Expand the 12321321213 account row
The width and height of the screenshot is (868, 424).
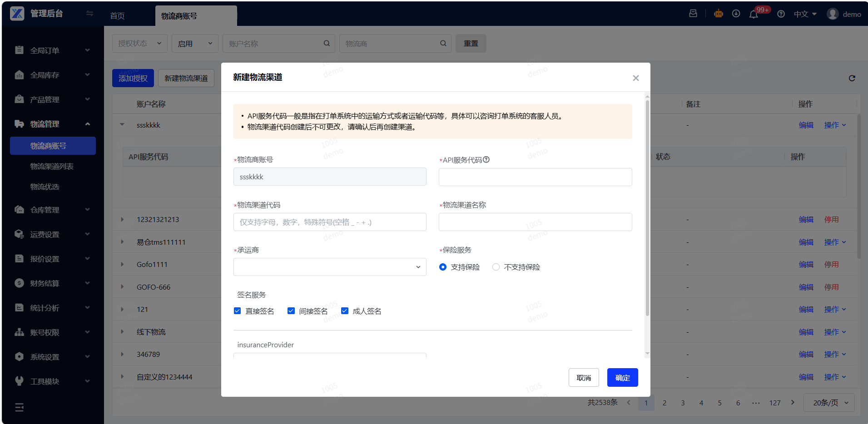pos(122,219)
